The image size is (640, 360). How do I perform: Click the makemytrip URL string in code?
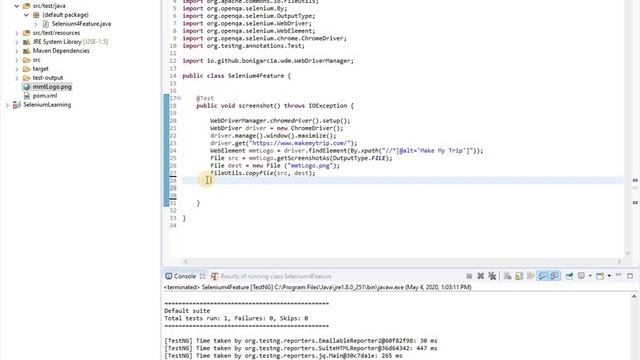[300, 143]
